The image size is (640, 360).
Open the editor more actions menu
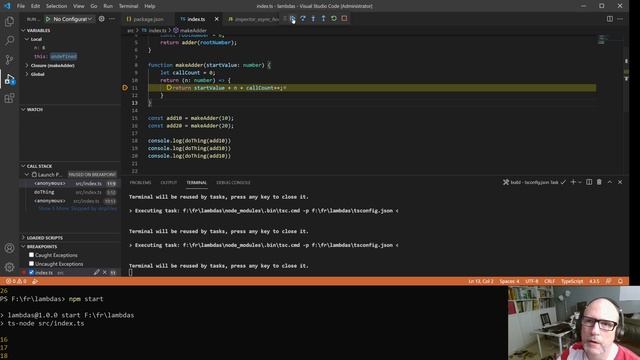(x=620, y=19)
